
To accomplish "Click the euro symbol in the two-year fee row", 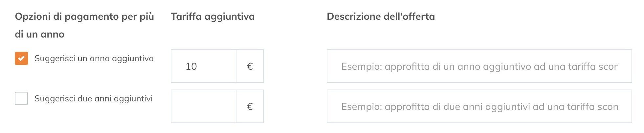I will [250, 107].
